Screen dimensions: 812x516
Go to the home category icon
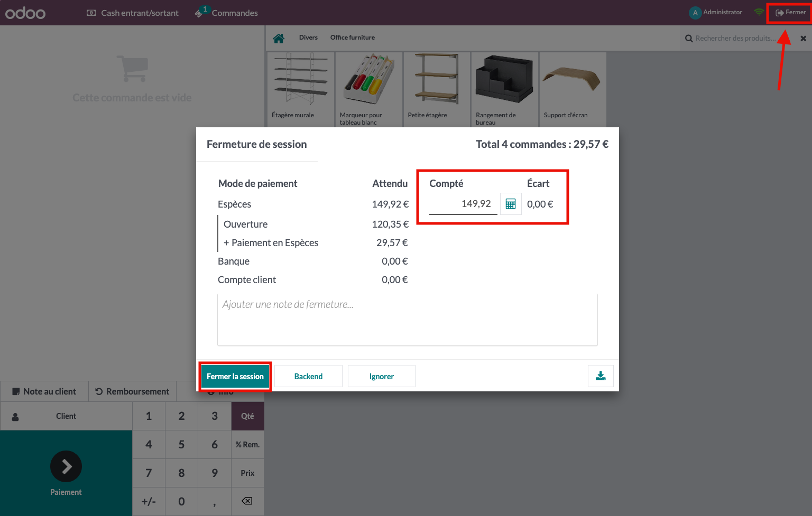[279, 38]
